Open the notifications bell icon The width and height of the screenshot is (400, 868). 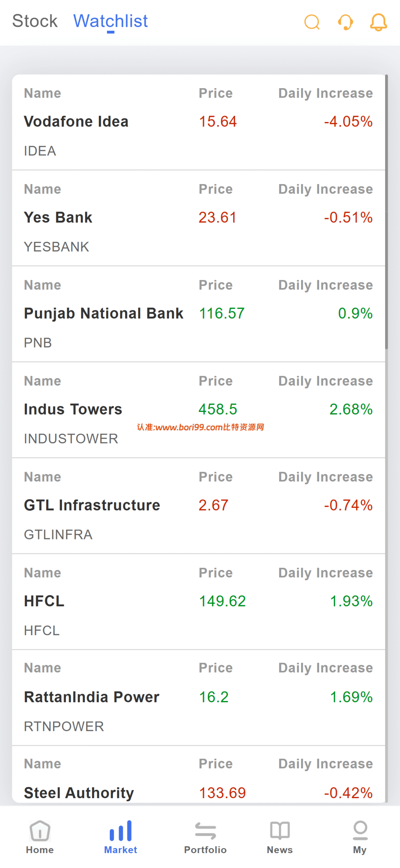tap(378, 22)
